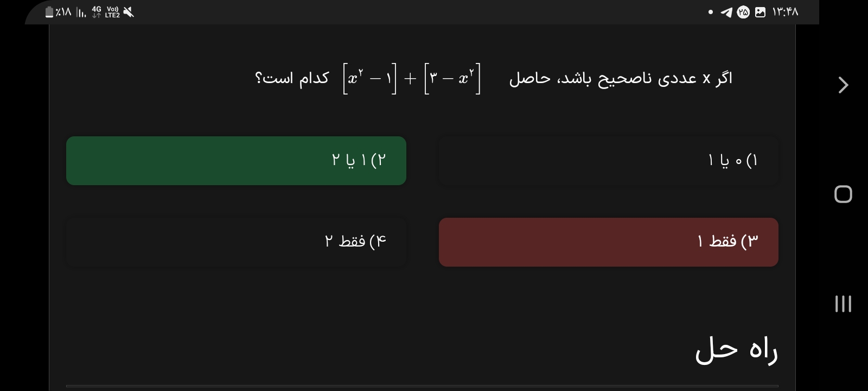Tap the Telegram notification icon
This screenshot has height=391, width=868.
726,12
